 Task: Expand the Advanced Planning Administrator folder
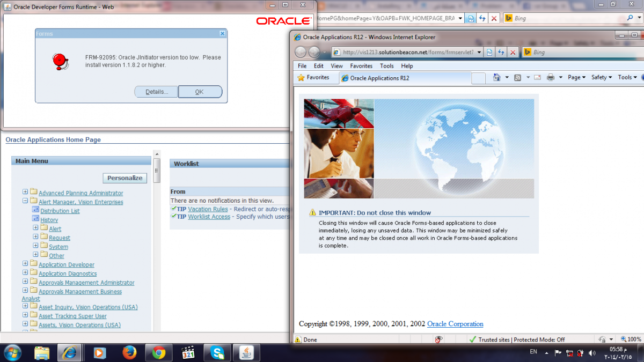pos(25,192)
